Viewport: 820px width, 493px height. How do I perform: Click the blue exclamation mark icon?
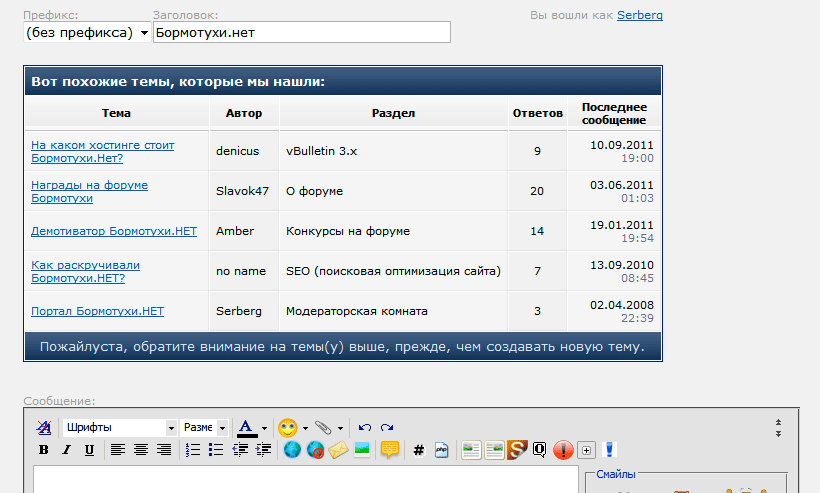click(609, 450)
